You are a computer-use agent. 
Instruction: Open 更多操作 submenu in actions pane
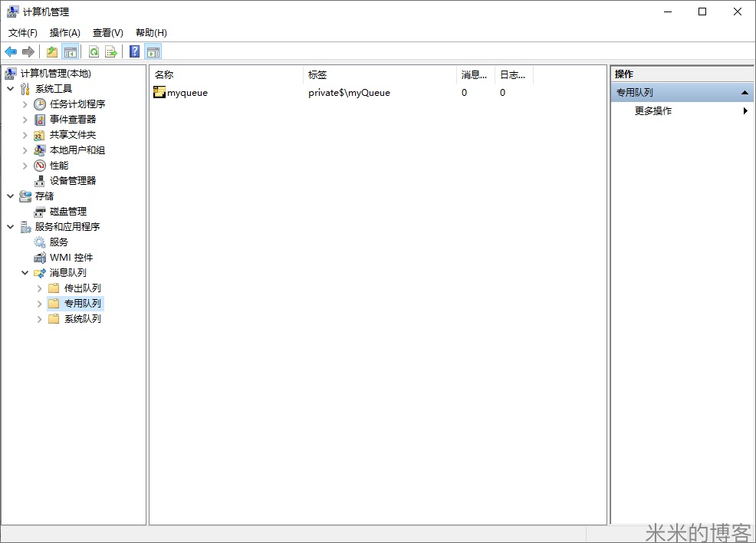tap(653, 111)
